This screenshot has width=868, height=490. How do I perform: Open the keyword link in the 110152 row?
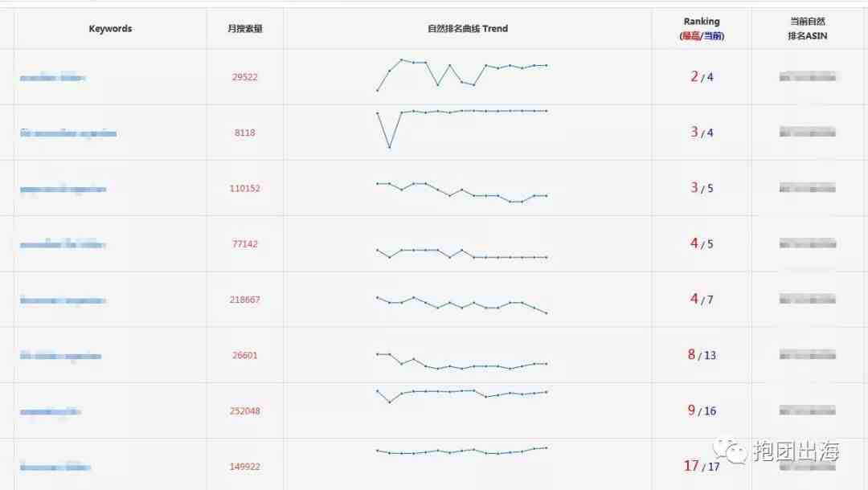pyautogui.click(x=63, y=189)
